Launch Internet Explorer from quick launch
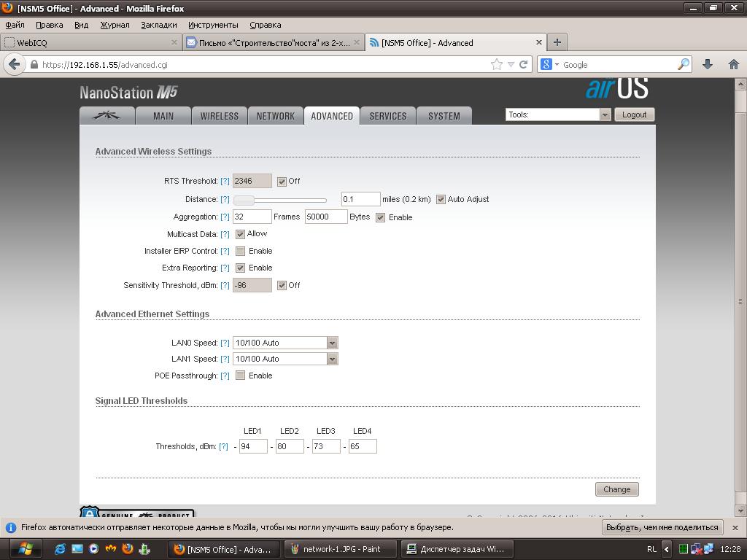Image resolution: width=747 pixels, height=560 pixels. point(60,549)
